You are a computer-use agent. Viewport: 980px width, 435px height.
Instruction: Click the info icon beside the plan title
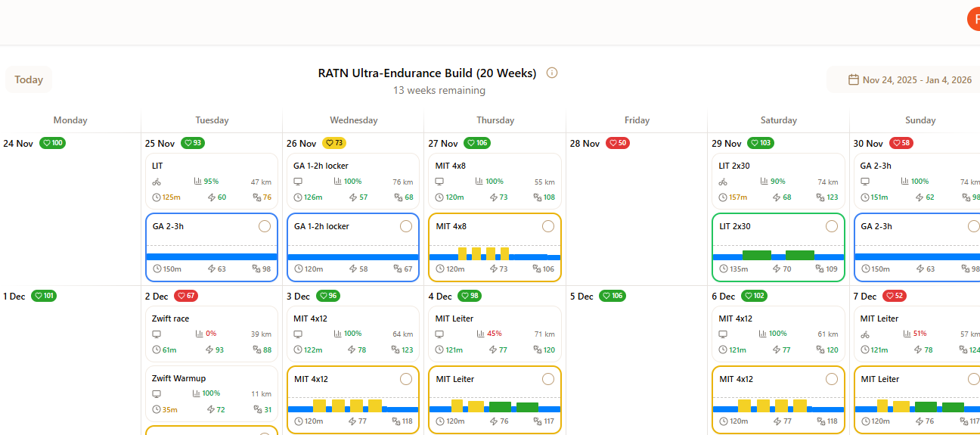tap(552, 73)
